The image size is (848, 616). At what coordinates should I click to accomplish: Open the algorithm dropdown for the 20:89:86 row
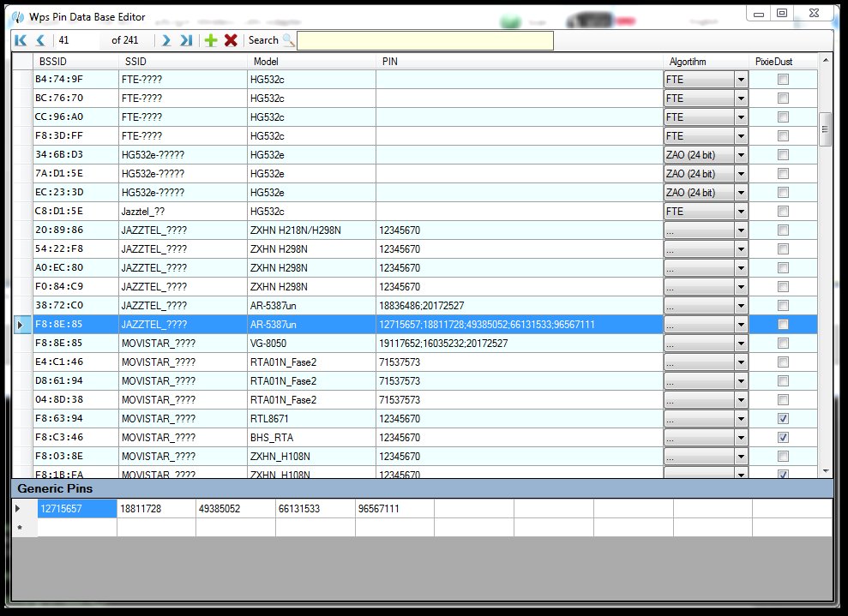point(741,230)
